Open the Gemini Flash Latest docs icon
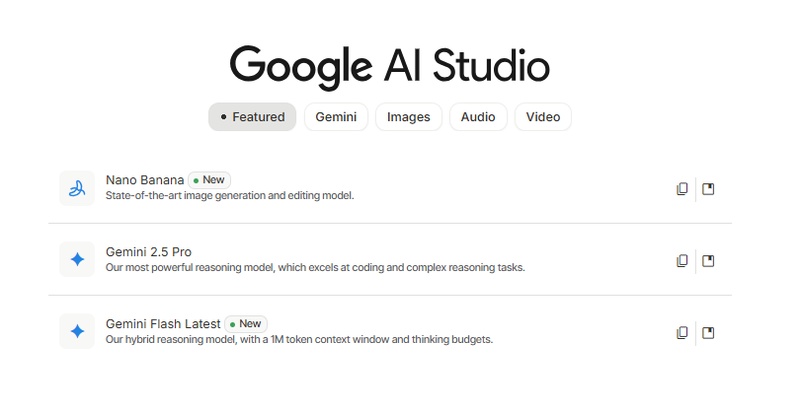800x411 pixels. coord(708,333)
